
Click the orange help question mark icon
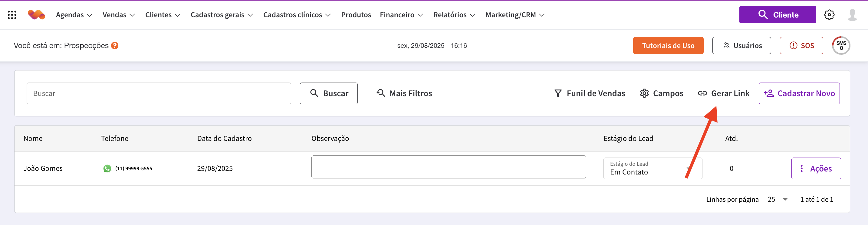pyautogui.click(x=115, y=45)
